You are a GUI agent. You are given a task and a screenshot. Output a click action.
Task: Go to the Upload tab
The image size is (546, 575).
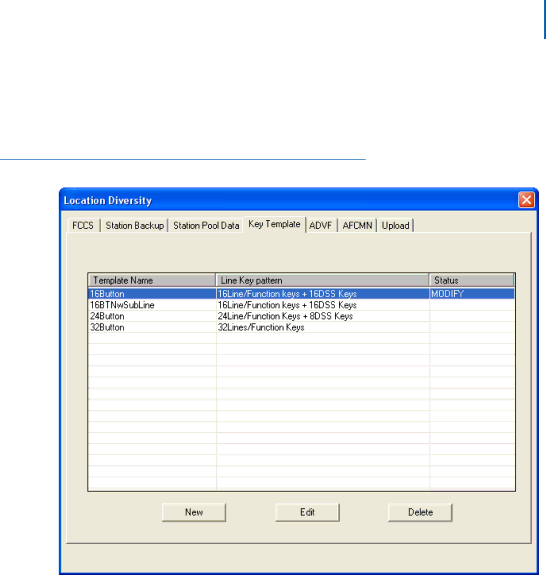[x=395, y=225]
